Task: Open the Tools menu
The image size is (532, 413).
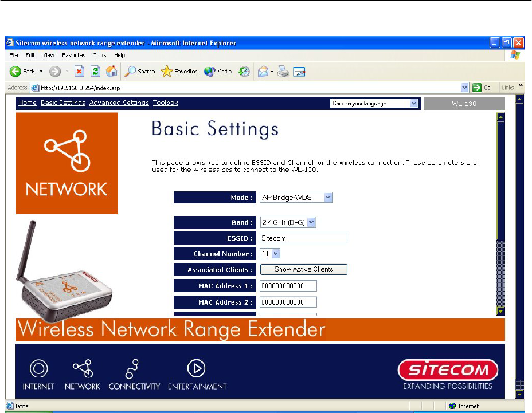Action: tap(100, 55)
